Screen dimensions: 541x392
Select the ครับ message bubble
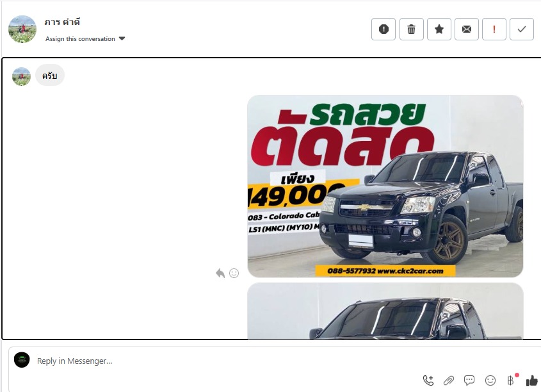point(50,75)
